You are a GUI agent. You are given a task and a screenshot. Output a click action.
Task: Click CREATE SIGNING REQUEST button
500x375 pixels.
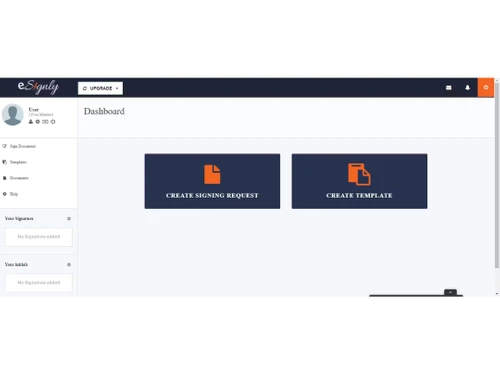[212, 181]
